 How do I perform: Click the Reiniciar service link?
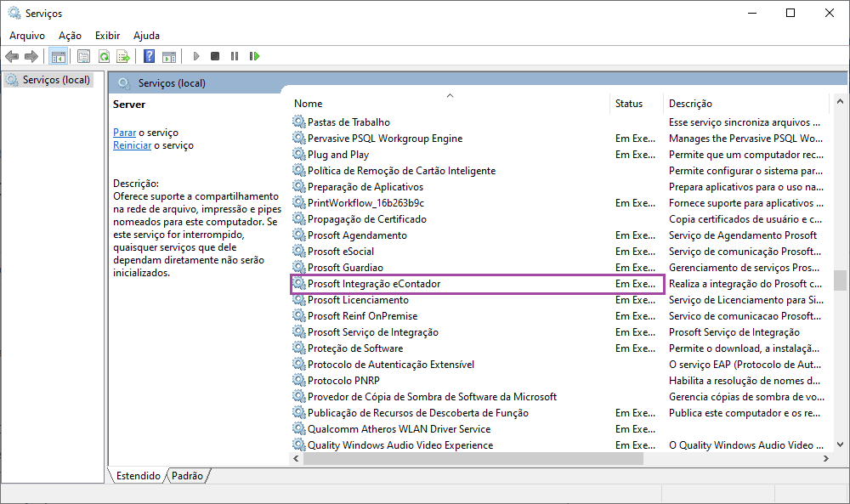point(133,146)
